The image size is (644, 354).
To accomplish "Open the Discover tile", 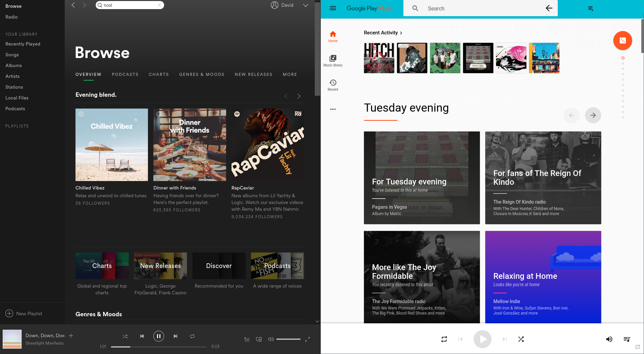I will coord(219,266).
